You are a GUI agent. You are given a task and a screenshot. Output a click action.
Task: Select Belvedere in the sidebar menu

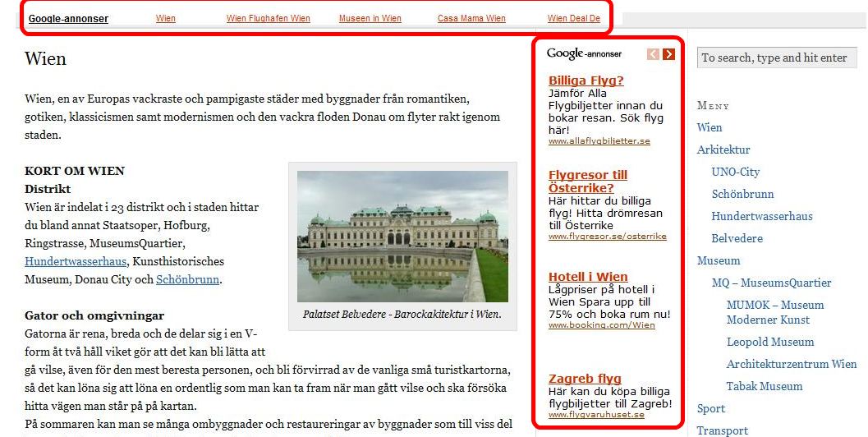[737, 238]
